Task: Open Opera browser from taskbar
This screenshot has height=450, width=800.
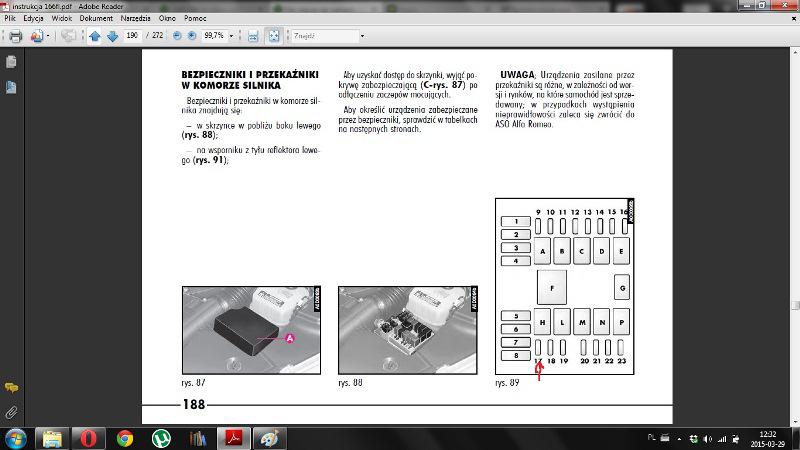Action: click(88, 439)
